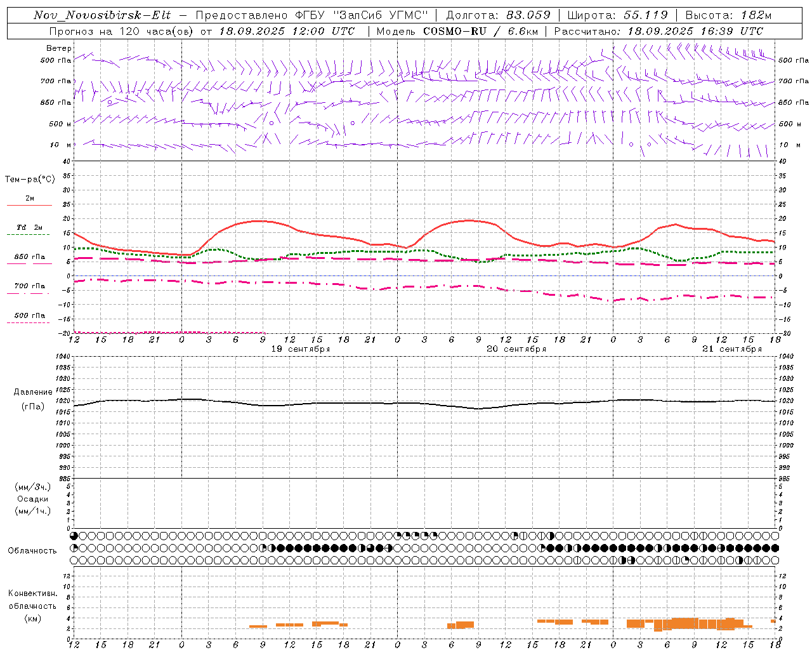
Task: Click the 21 сентября date label
Action: click(732, 349)
